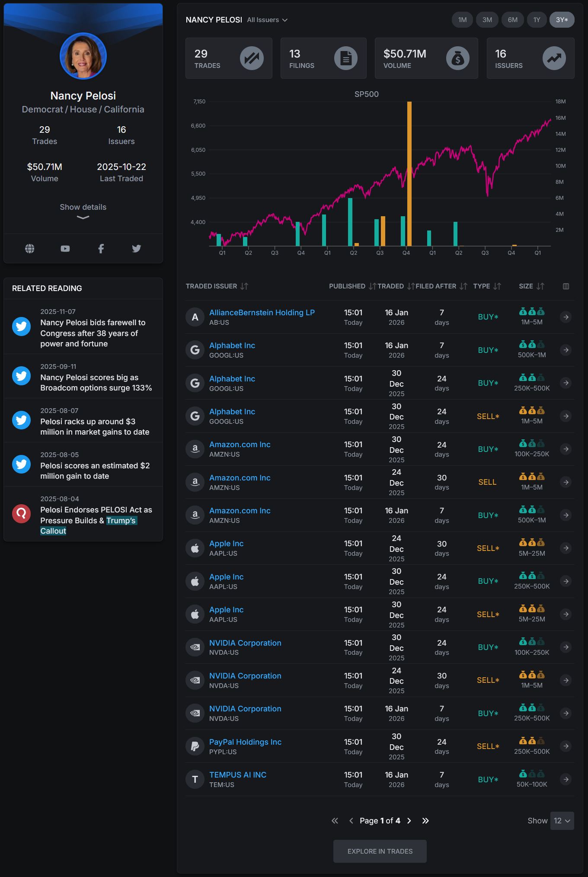Open the PayPal Holdings Inc link

point(245,742)
